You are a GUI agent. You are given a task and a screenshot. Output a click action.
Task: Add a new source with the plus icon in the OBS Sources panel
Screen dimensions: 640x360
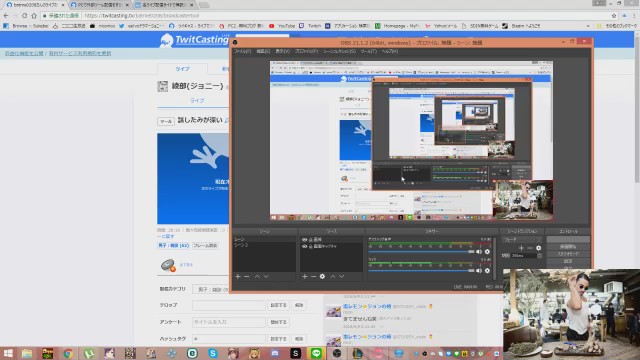click(304, 277)
